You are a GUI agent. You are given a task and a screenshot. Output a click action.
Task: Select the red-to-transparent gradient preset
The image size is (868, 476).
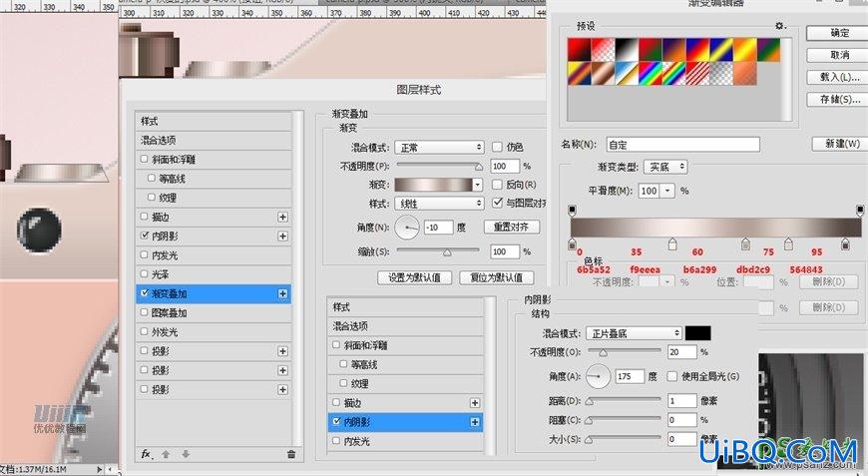[x=603, y=50]
